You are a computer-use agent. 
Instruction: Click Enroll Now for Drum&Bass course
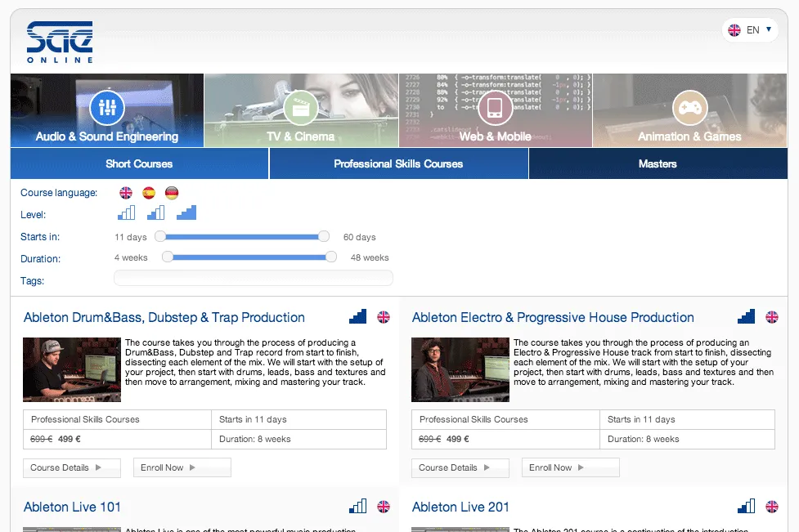pyautogui.click(x=182, y=467)
